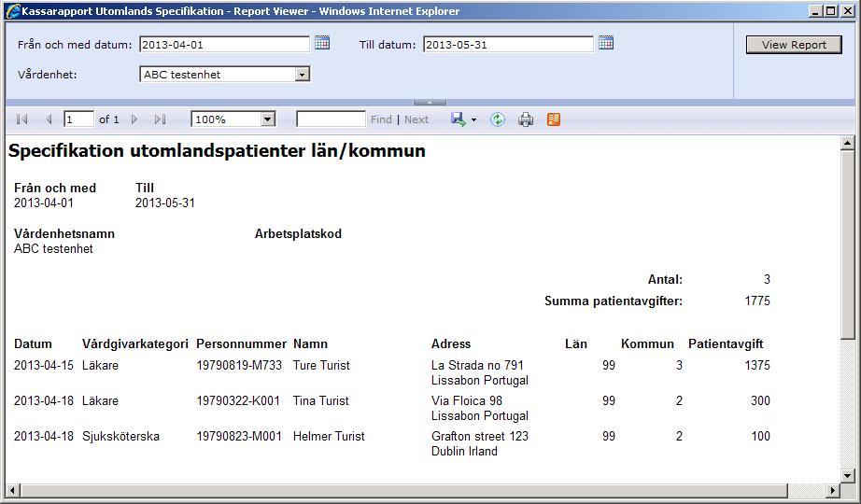861x504 pixels.
Task: Click the Personnummer column header
Action: 241,343
